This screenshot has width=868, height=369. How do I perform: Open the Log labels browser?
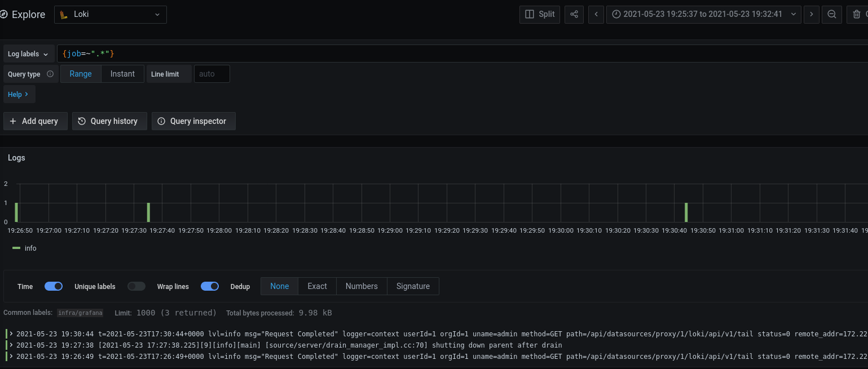point(29,54)
